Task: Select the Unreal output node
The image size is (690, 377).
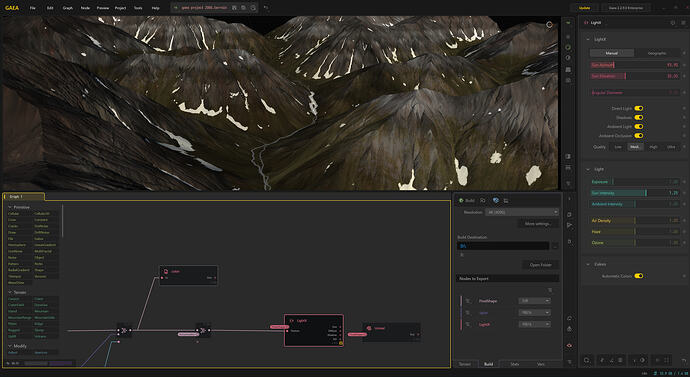Action: pyautogui.click(x=391, y=332)
